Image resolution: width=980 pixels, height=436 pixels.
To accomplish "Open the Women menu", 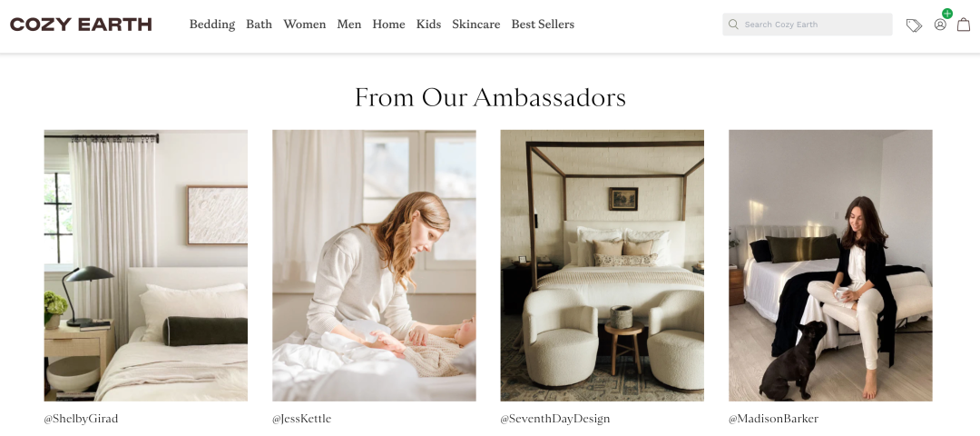I will point(304,25).
